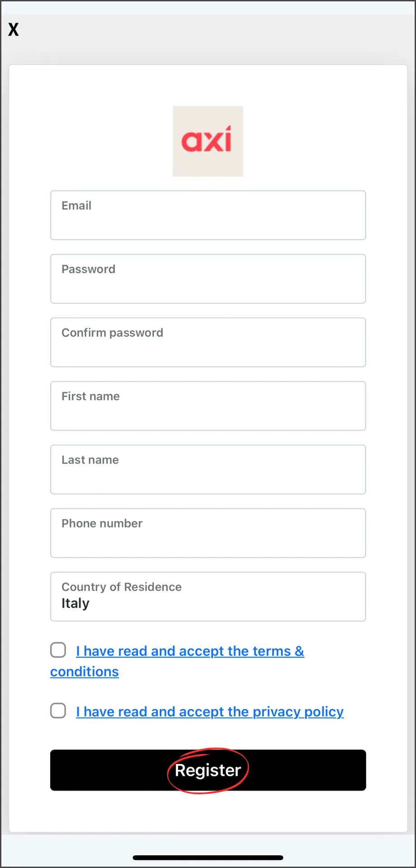Tap the home indicator bar
Image resolution: width=416 pixels, height=868 pixels.
[208, 858]
